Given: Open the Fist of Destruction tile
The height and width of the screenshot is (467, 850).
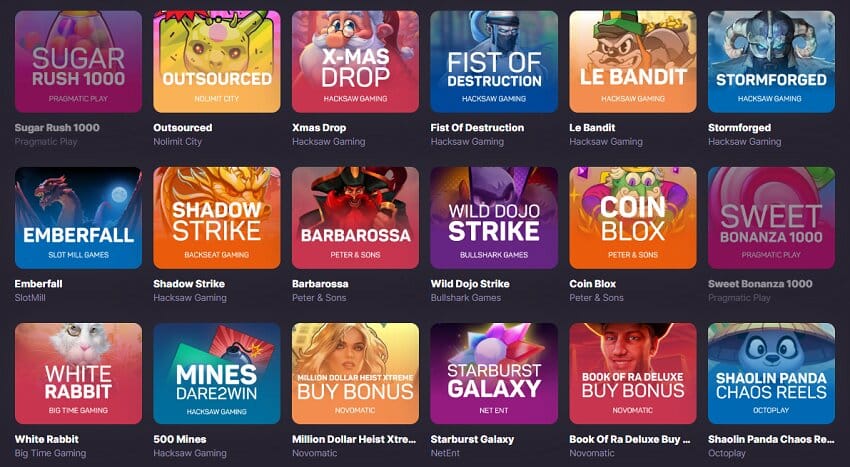Looking at the screenshot, I should point(494,62).
